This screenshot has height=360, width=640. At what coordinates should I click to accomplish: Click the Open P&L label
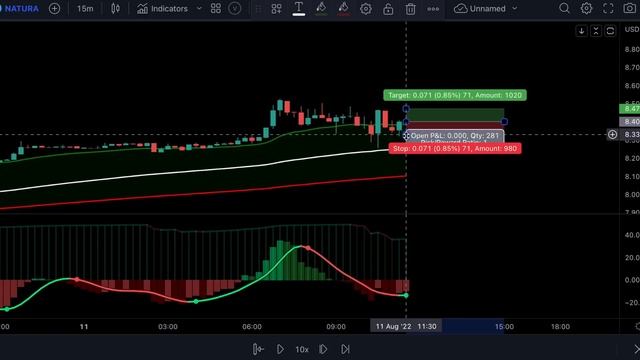point(455,136)
